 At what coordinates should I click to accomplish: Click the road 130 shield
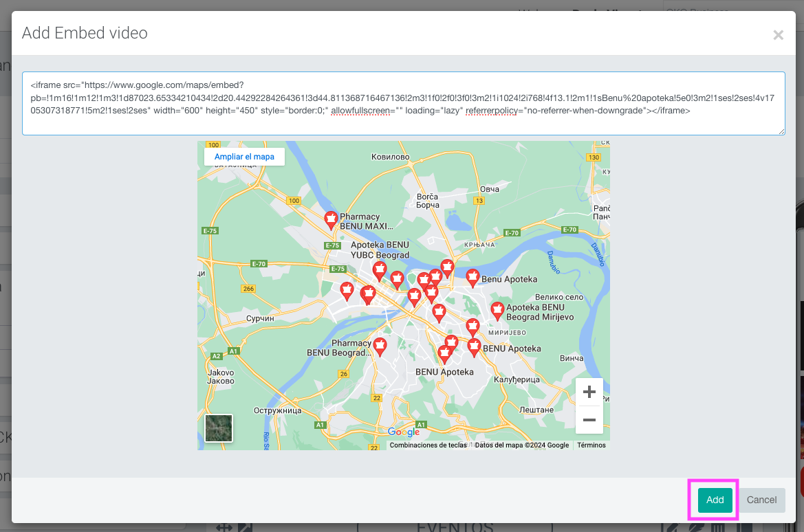point(594,157)
